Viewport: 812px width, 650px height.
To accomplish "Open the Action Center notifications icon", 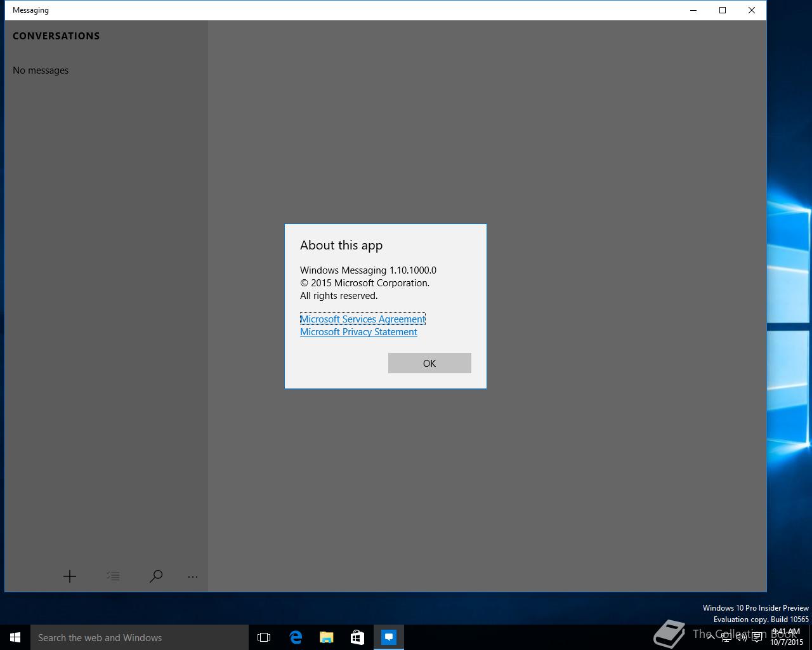I will pos(757,637).
